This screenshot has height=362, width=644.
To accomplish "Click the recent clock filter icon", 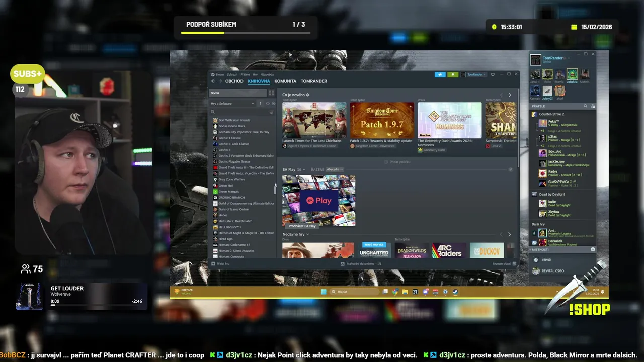I will (x=268, y=103).
